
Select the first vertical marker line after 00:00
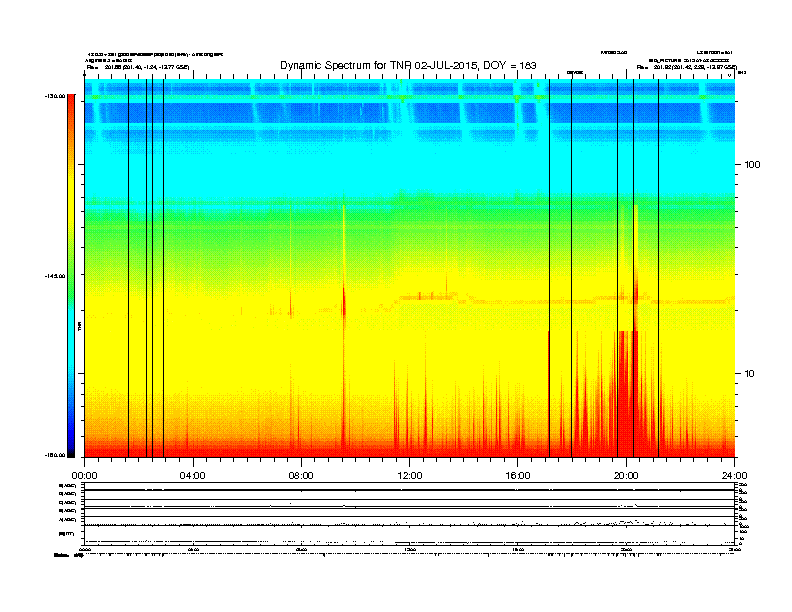point(128,268)
